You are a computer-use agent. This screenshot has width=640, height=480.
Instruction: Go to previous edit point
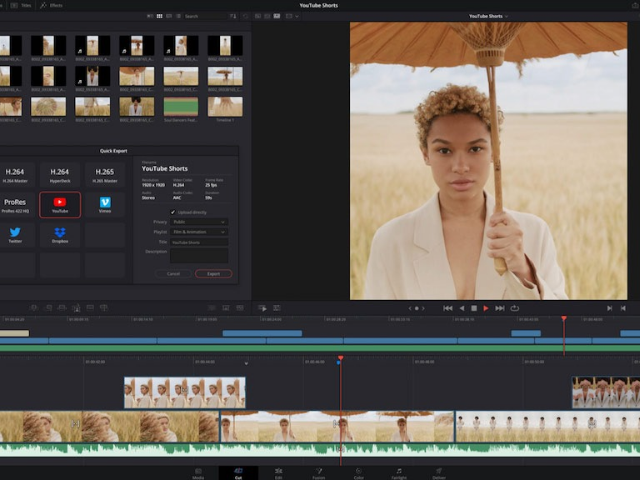point(623,308)
